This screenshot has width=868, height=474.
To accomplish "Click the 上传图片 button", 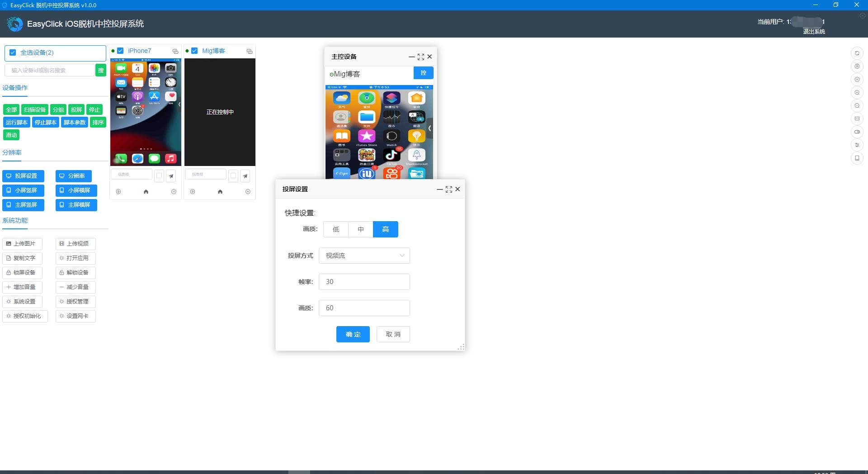I will (x=22, y=244).
